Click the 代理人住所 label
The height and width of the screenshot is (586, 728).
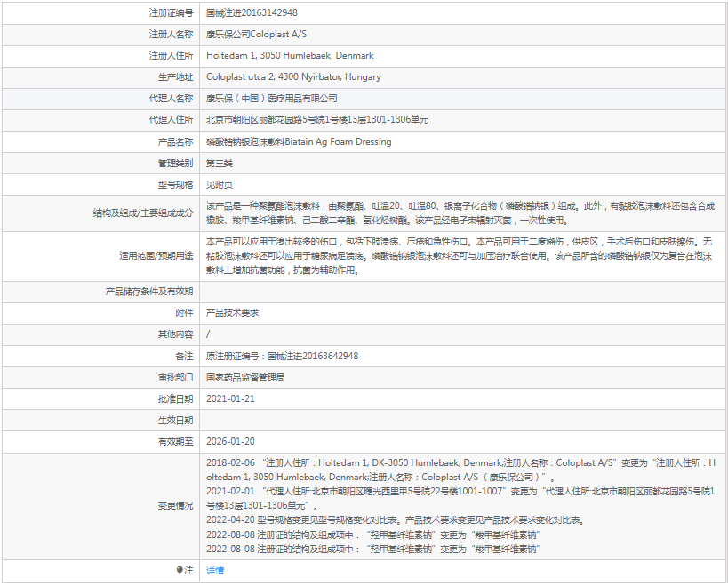coord(171,120)
